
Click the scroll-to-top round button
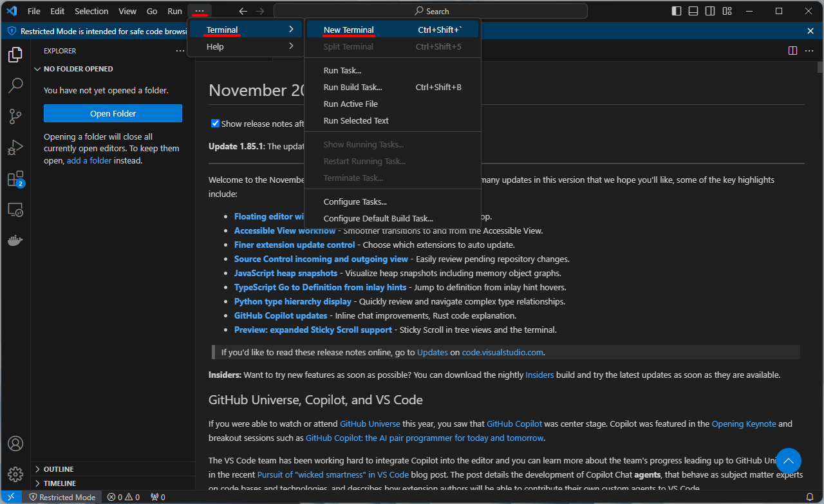coord(789,461)
